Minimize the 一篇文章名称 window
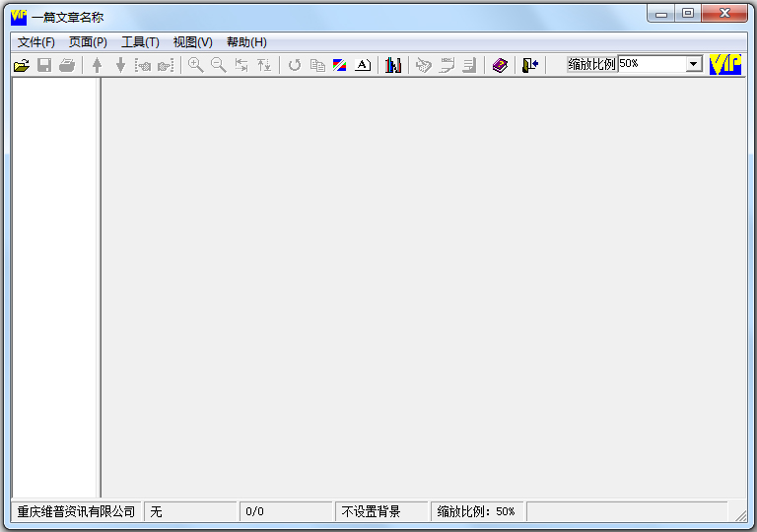Image resolution: width=757 pixels, height=532 pixels. (661, 14)
